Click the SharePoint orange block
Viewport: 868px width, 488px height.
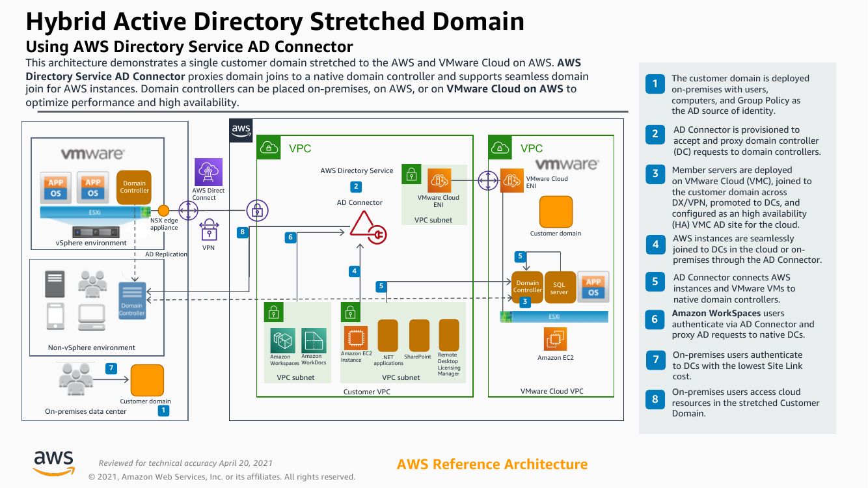click(x=419, y=336)
